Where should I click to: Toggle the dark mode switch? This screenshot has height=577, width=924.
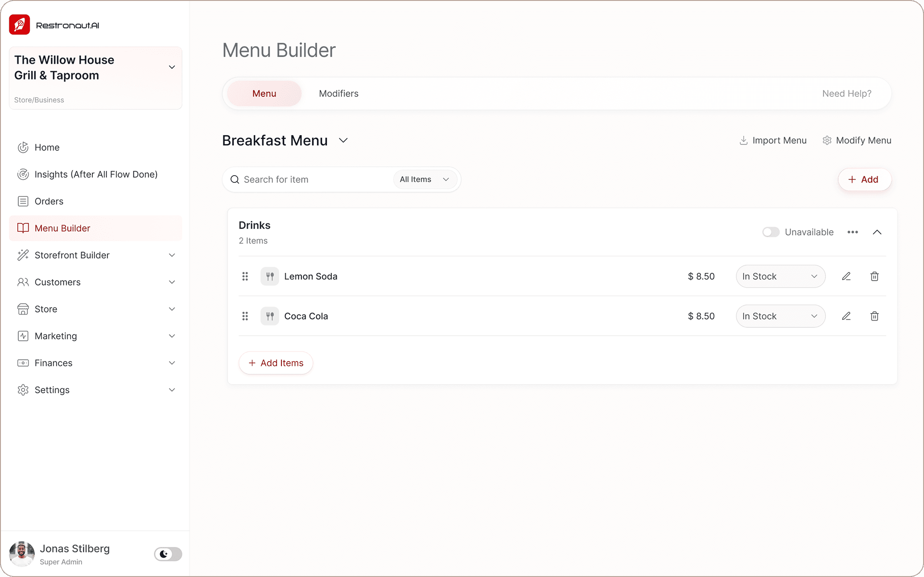(x=168, y=554)
